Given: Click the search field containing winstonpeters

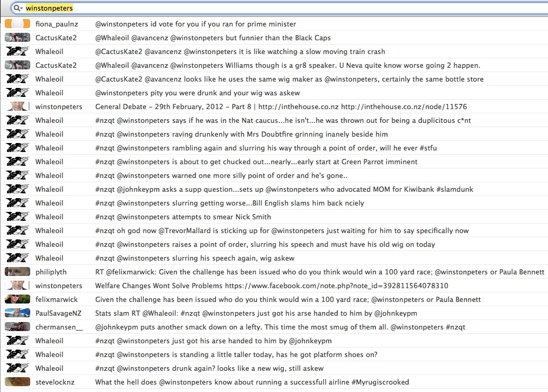Looking at the screenshot, I should [280, 8].
